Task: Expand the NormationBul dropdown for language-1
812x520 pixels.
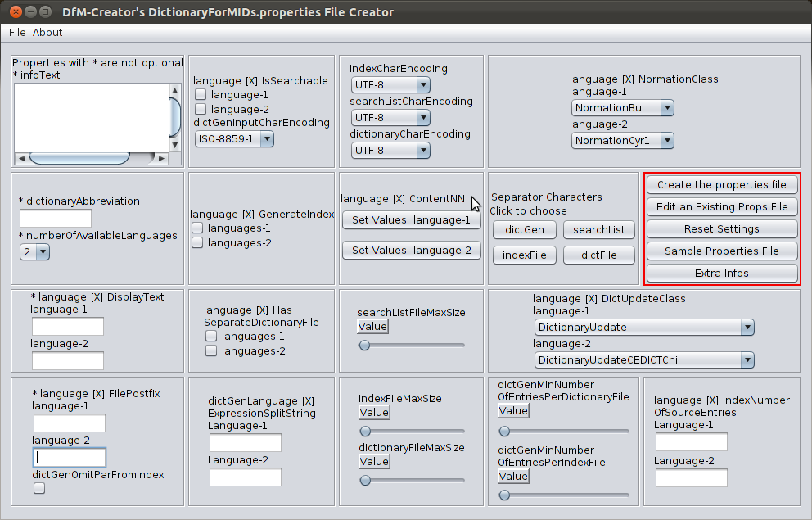Action: 622,108
